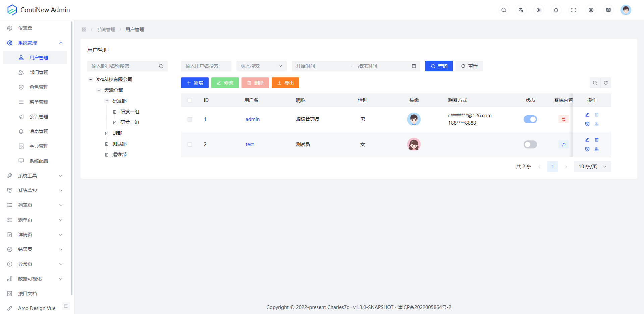The height and width of the screenshot is (314, 644).
Task: Toggle light/dark theme with the sun icon
Action: click(x=538, y=10)
